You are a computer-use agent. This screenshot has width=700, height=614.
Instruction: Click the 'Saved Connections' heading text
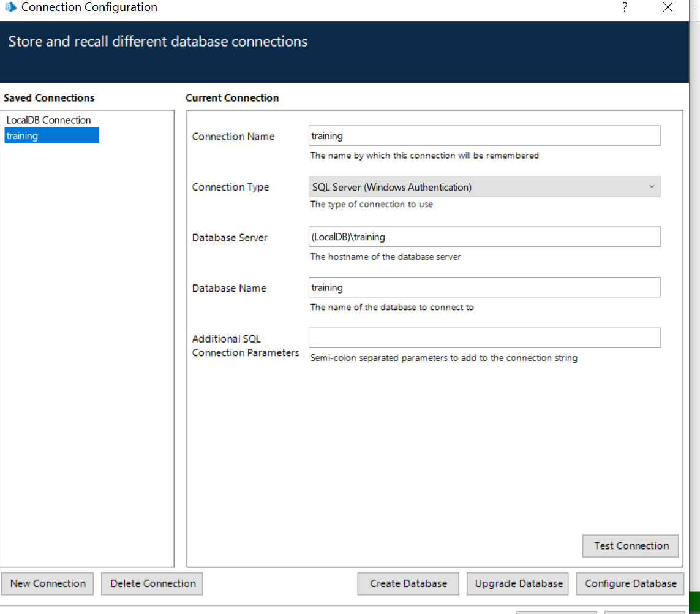click(49, 98)
